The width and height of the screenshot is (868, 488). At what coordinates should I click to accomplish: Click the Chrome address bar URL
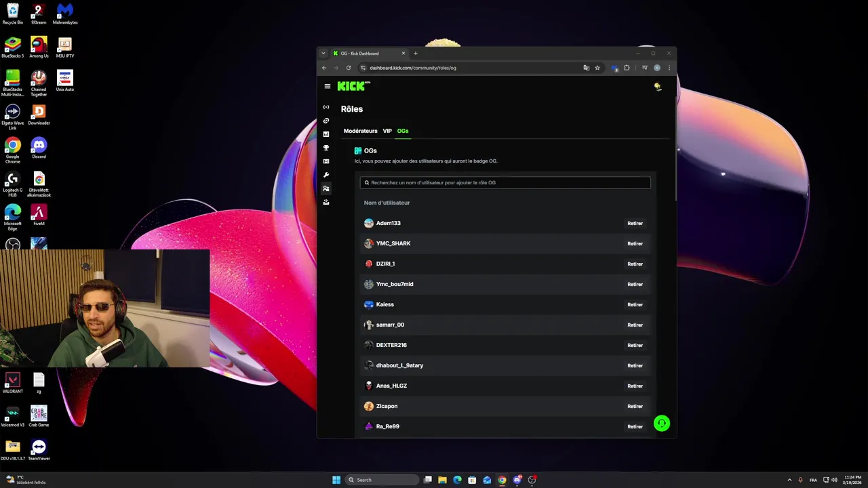point(413,68)
